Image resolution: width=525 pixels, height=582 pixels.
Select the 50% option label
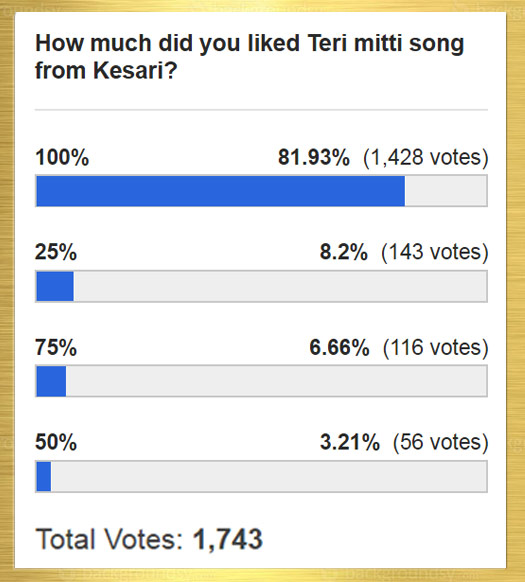coord(56,442)
